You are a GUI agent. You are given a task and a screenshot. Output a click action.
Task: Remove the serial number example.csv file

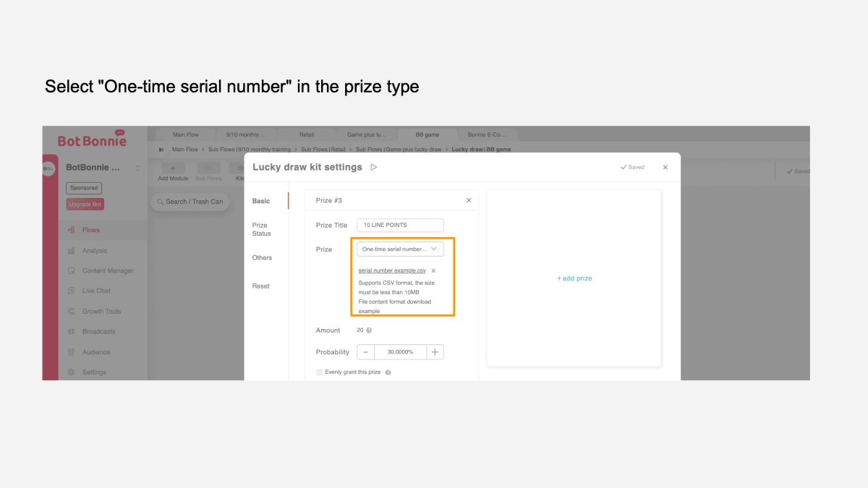point(433,270)
